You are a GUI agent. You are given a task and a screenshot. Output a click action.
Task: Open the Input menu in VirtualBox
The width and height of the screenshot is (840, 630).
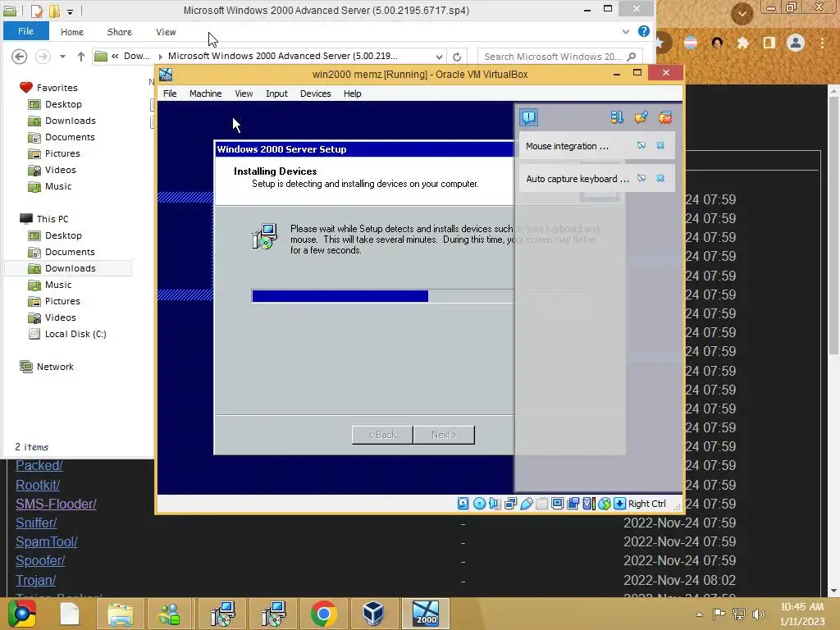[276, 94]
